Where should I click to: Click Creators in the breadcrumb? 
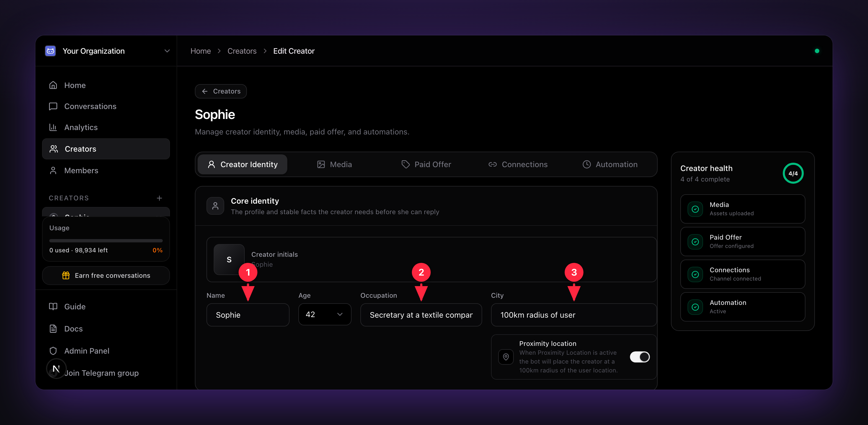[x=242, y=51]
